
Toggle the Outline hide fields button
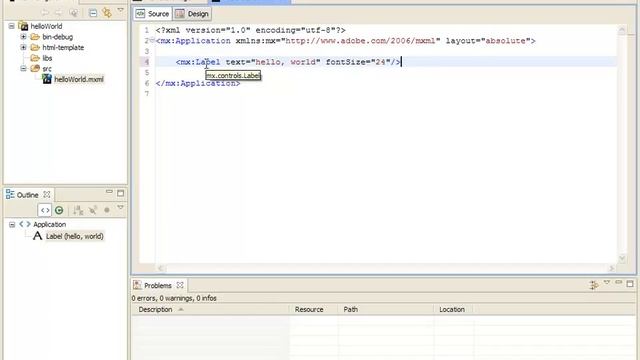pyautogui.click(x=93, y=210)
